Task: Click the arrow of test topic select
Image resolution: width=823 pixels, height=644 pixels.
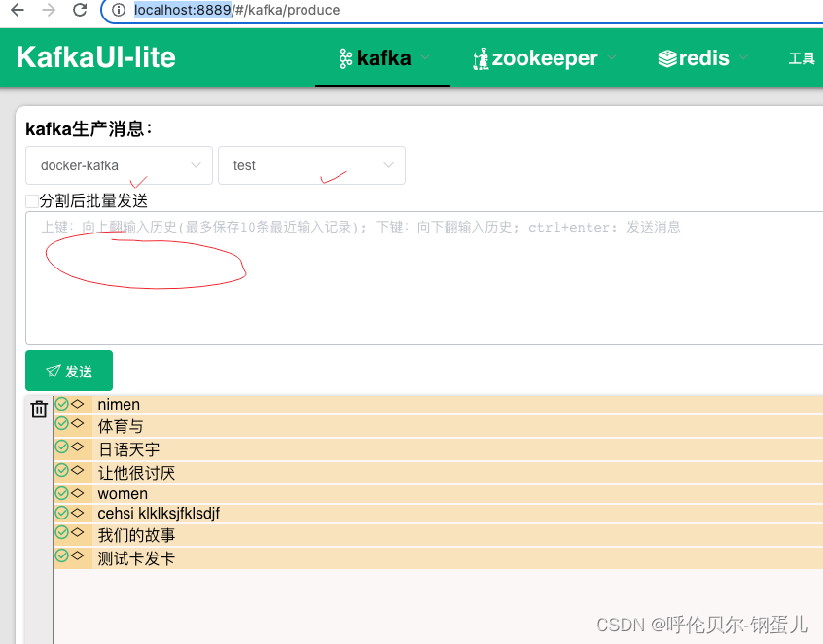Action: [x=388, y=165]
